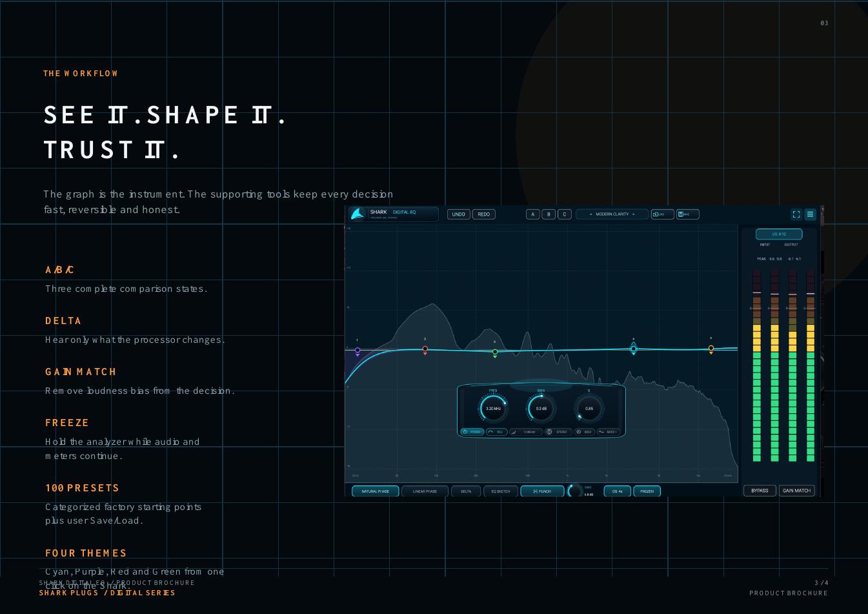The image size is (868, 614).
Task: Select EQ band node 2
Action: tap(425, 349)
